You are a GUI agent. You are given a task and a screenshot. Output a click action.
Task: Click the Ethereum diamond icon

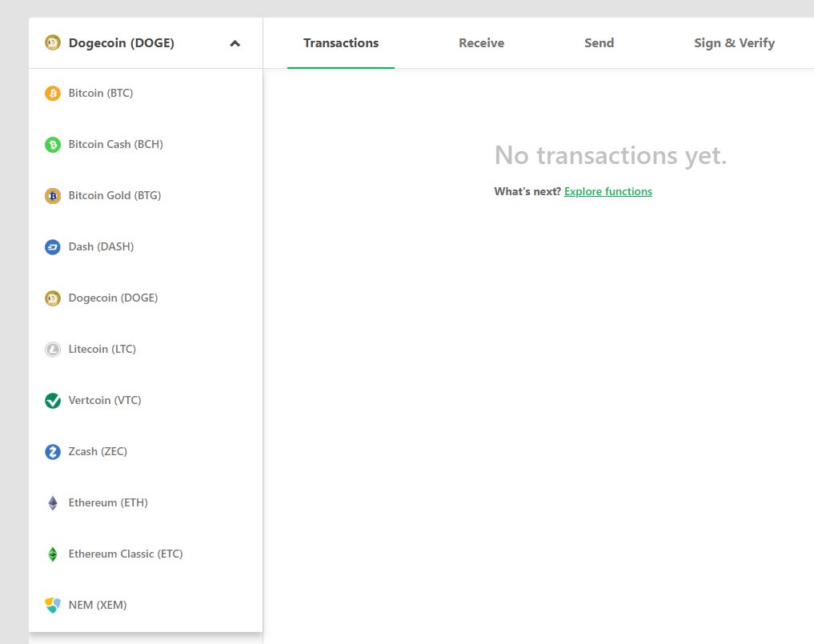point(53,503)
